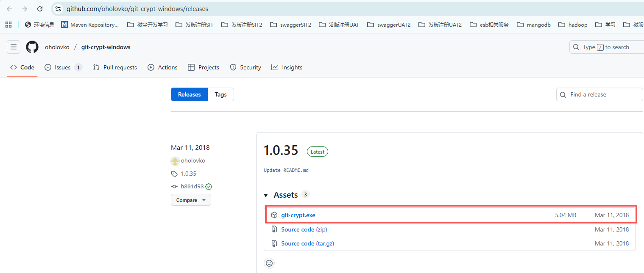Screen dimensions: 644x273
Task: Switch to the Code tab
Action: (x=22, y=67)
